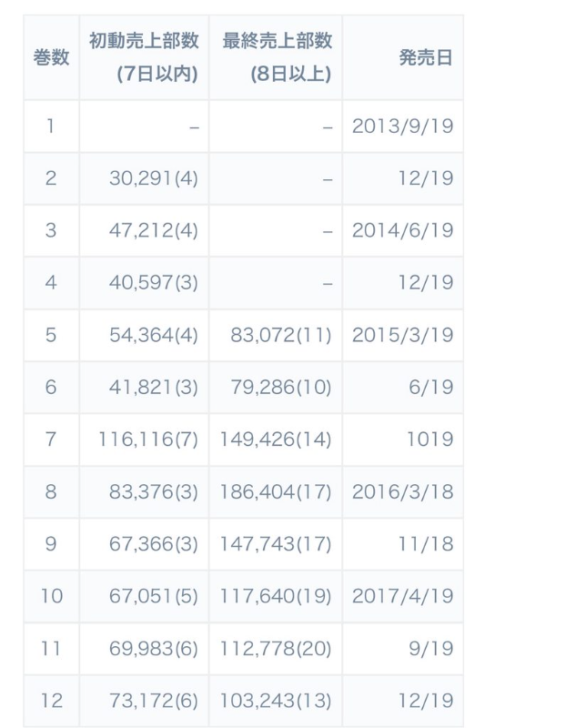576x728 pixels.
Task: Select the 2015/3/19 date cell
Action: [402, 335]
